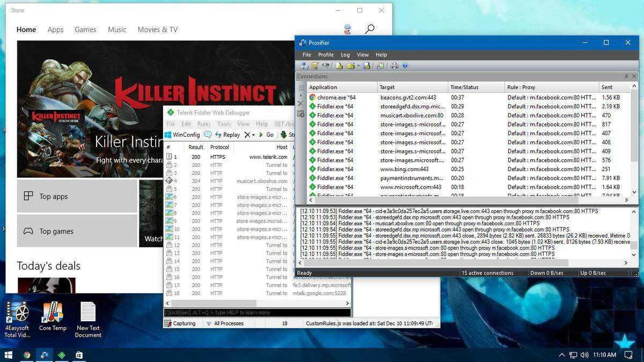Click the Top games tile in the Store

[77, 231]
